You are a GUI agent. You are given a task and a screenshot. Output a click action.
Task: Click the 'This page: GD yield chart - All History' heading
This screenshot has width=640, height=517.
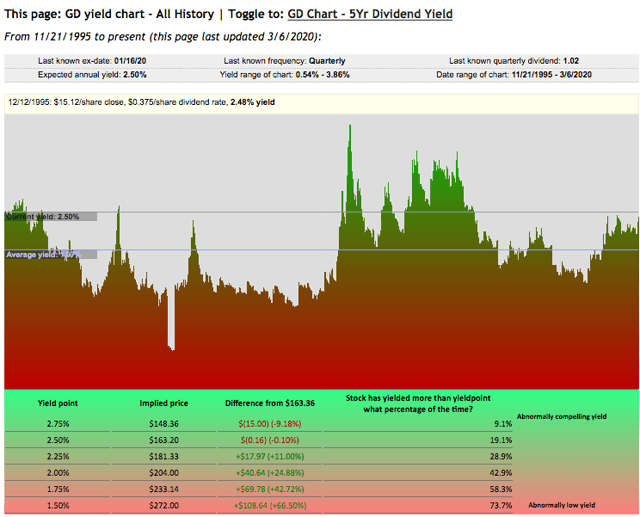[x=109, y=14]
